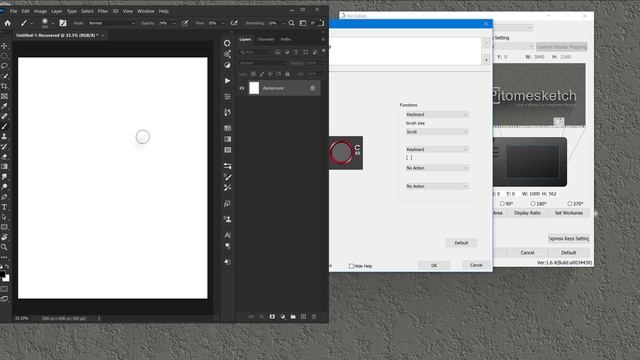The width and height of the screenshot is (640, 360).
Task: Open the Window menu
Action: [x=146, y=11]
